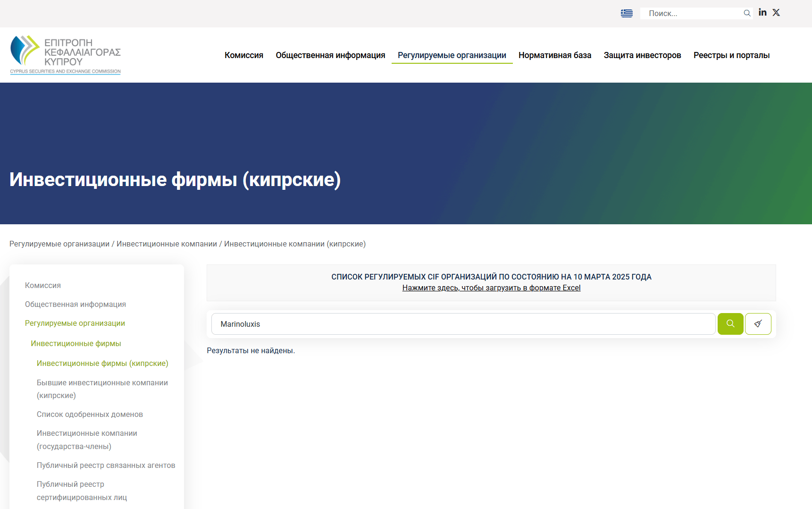Go to Публичный реестр связанных агентов
Viewport: 812px width, 509px height.
pyautogui.click(x=106, y=465)
